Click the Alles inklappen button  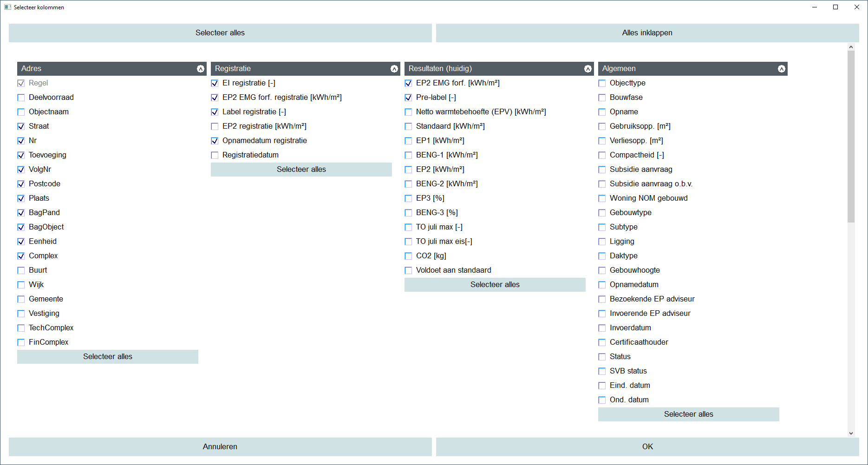tap(647, 33)
